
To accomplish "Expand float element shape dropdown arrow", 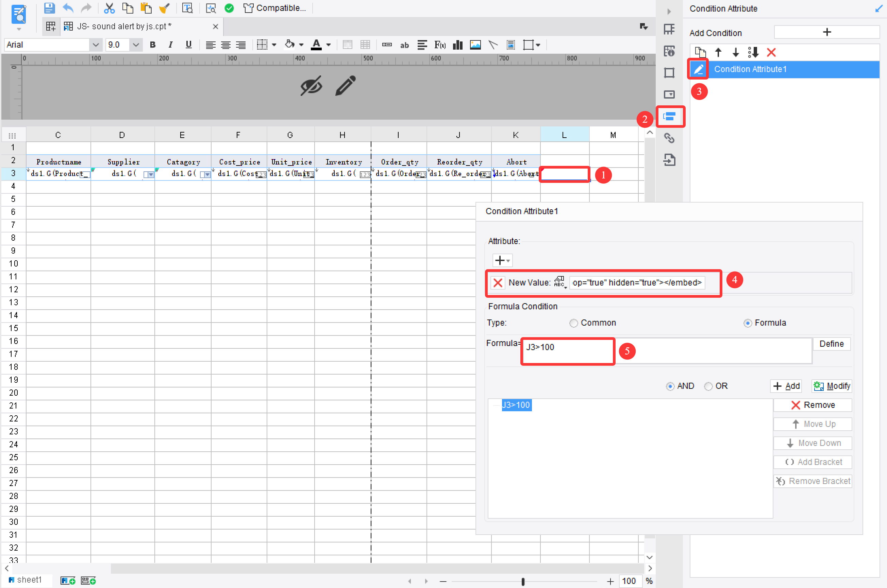I will coord(538,45).
